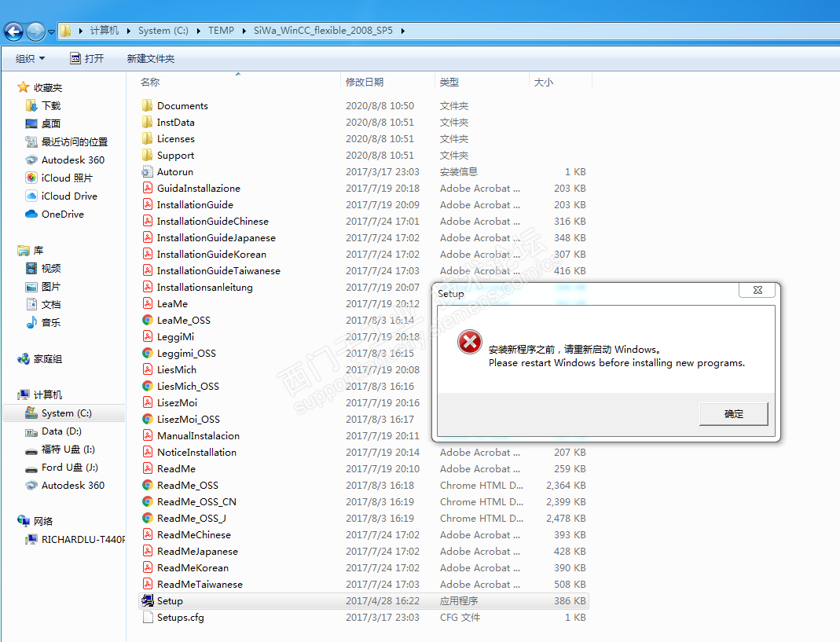Image resolution: width=840 pixels, height=642 pixels.
Task: Open 网络 in the navigation pane
Action: (x=43, y=521)
